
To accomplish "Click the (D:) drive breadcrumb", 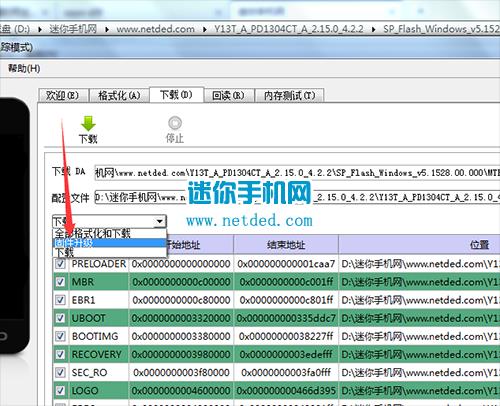I will point(15,29).
